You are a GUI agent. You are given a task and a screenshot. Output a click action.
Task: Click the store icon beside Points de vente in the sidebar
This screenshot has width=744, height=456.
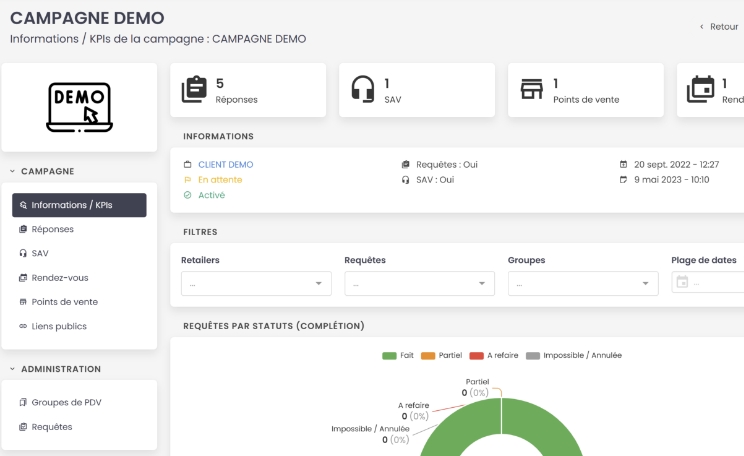click(23, 302)
